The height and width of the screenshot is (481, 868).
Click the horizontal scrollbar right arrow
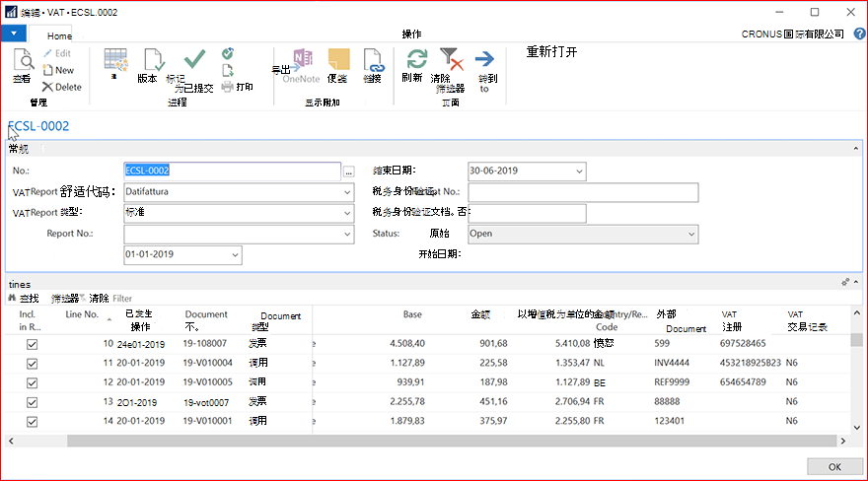(843, 441)
